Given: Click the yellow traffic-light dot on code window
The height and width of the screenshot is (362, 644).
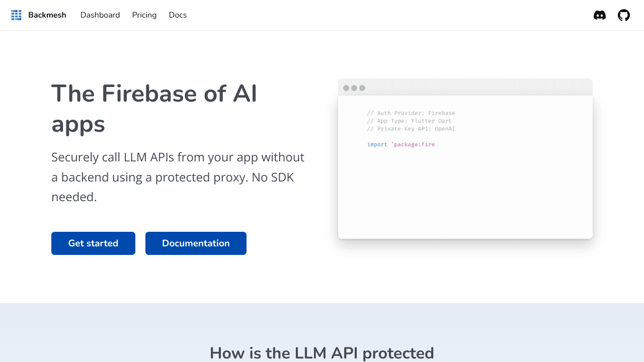Looking at the screenshot, I should 355,87.
